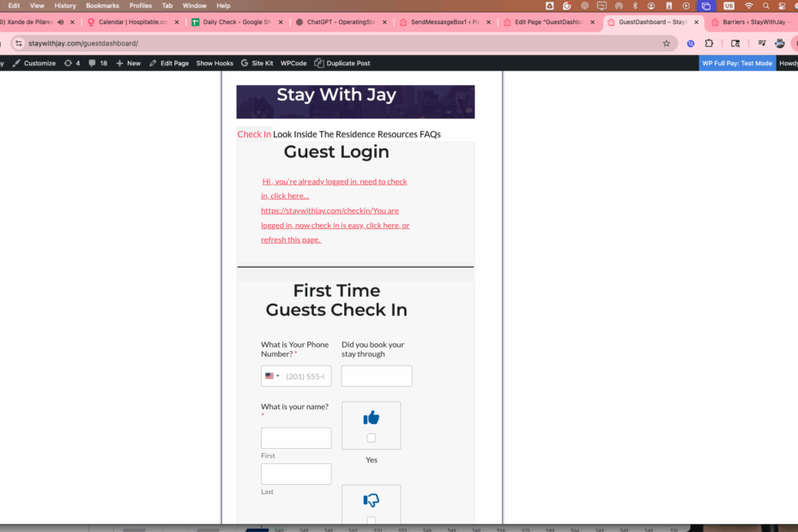Click WP Full Pay: Test Mode button
798x532 pixels.
click(736, 63)
